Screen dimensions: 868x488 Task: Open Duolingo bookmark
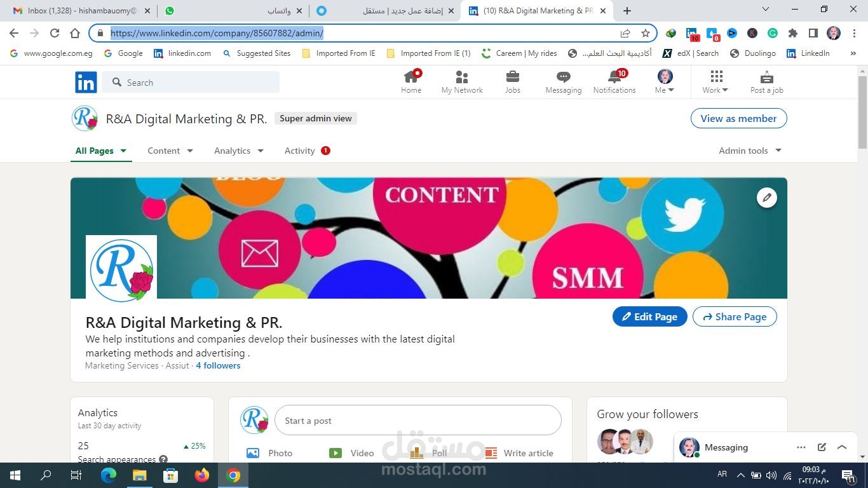tap(752, 53)
